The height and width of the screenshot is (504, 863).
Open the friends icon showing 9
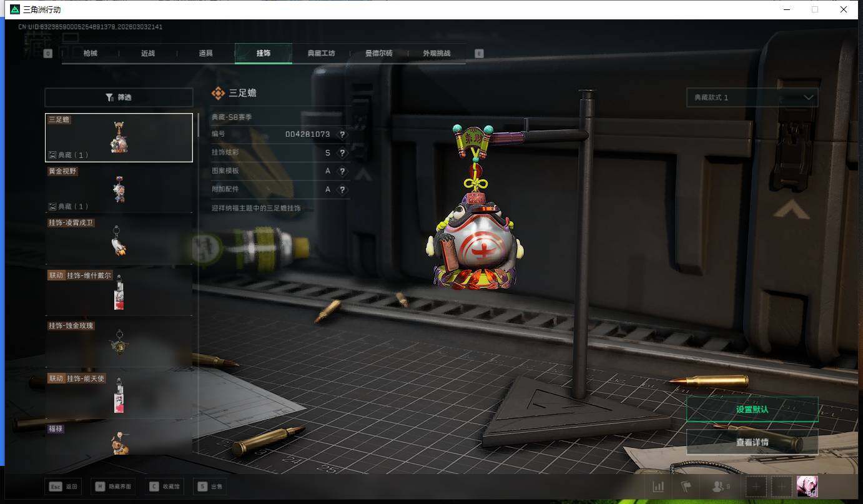pos(721,487)
